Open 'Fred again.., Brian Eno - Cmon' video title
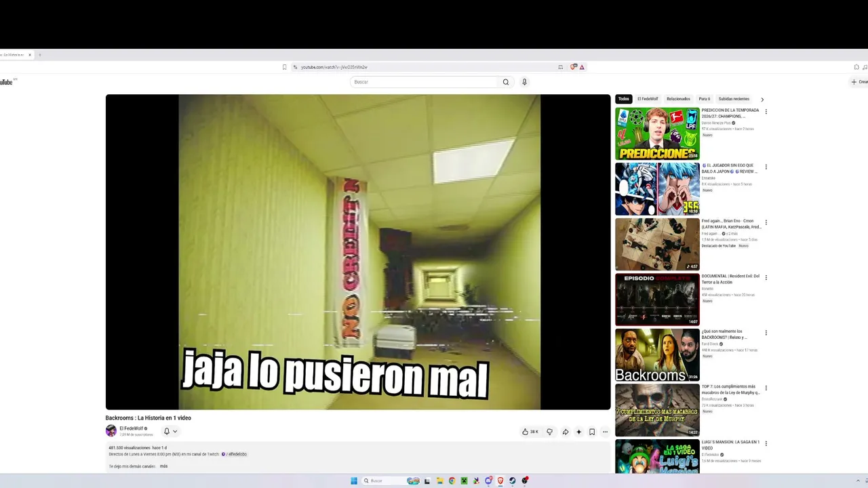 tap(730, 224)
